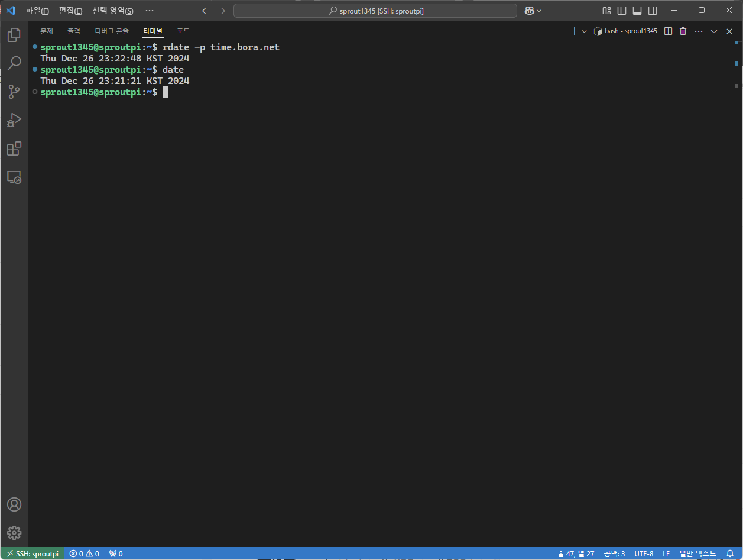This screenshot has width=743, height=560.
Task: Split the terminal
Action: [669, 31]
